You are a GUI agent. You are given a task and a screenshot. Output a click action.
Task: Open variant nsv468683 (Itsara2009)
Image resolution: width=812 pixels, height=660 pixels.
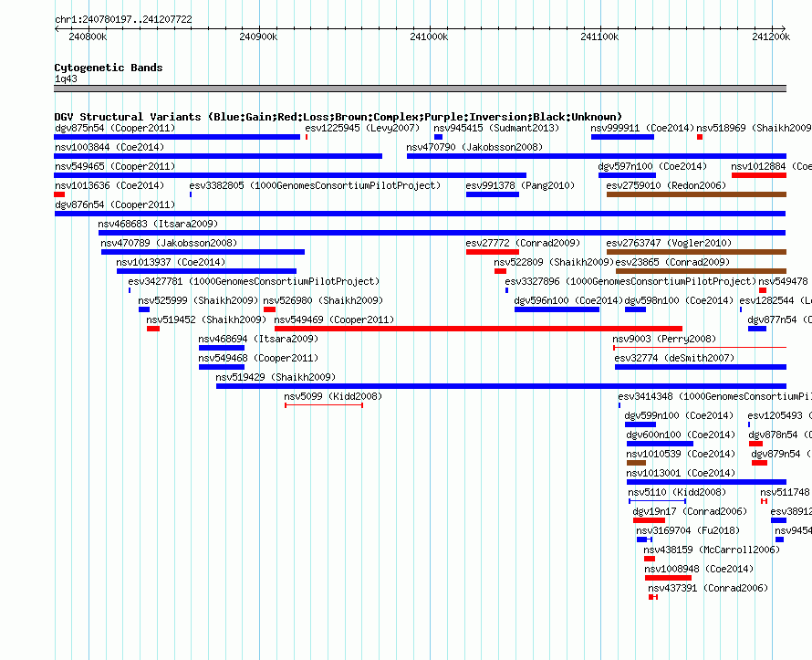pyautogui.click(x=158, y=224)
